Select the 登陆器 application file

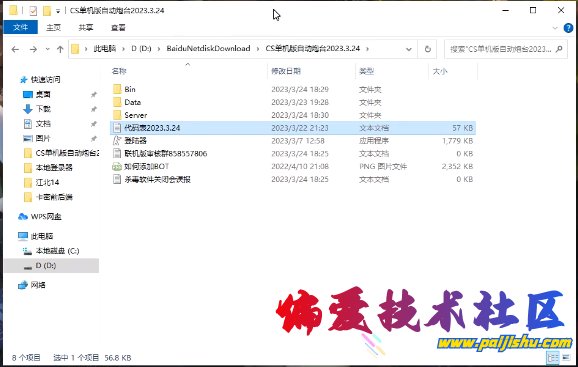(135, 140)
